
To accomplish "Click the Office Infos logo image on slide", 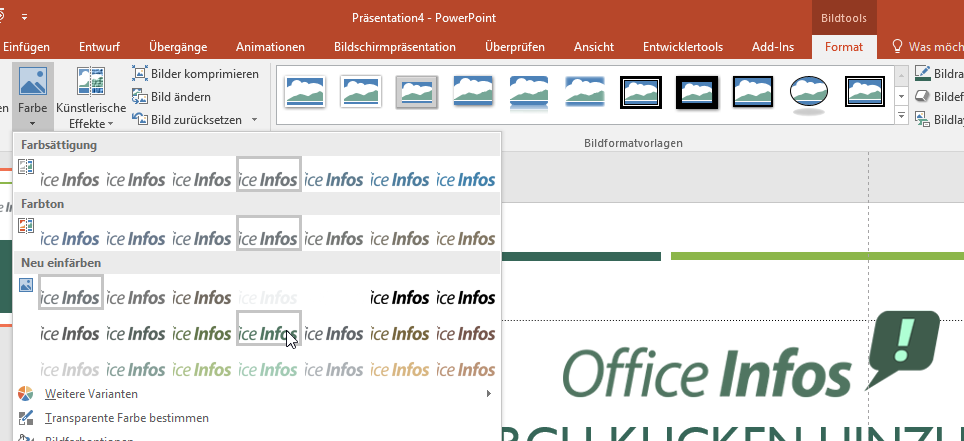I will tap(751, 356).
